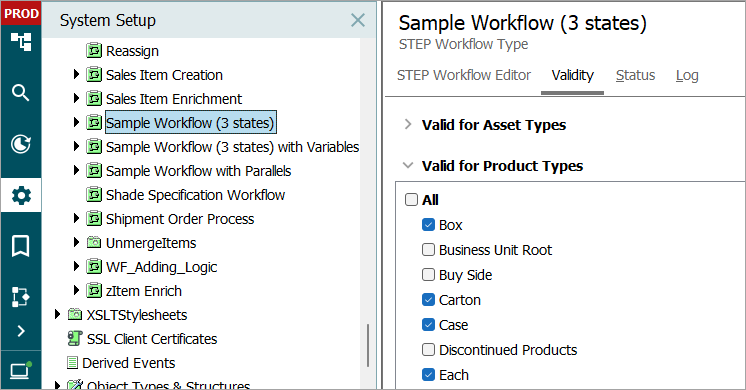Select SSL Client Certificates item
This screenshot has width=746, height=390.
[x=152, y=339]
